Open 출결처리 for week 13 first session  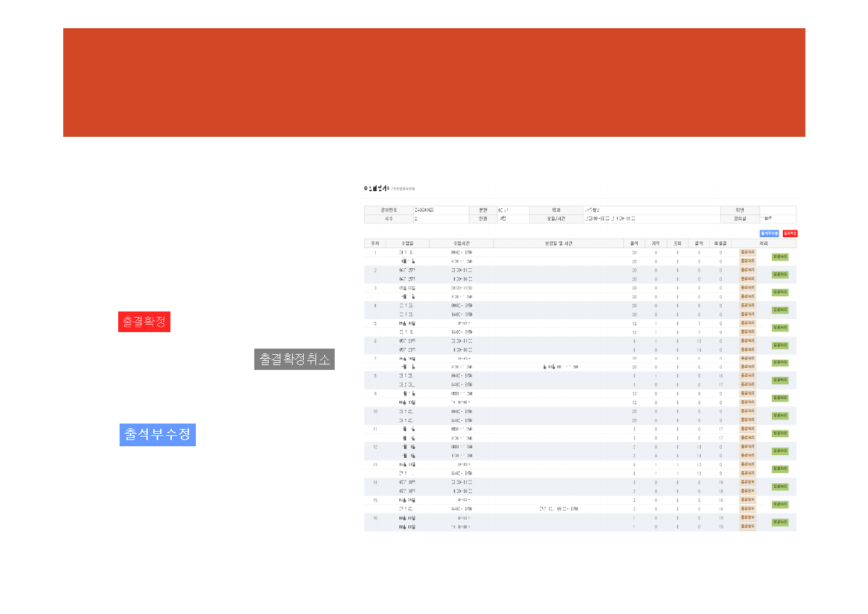(747, 465)
